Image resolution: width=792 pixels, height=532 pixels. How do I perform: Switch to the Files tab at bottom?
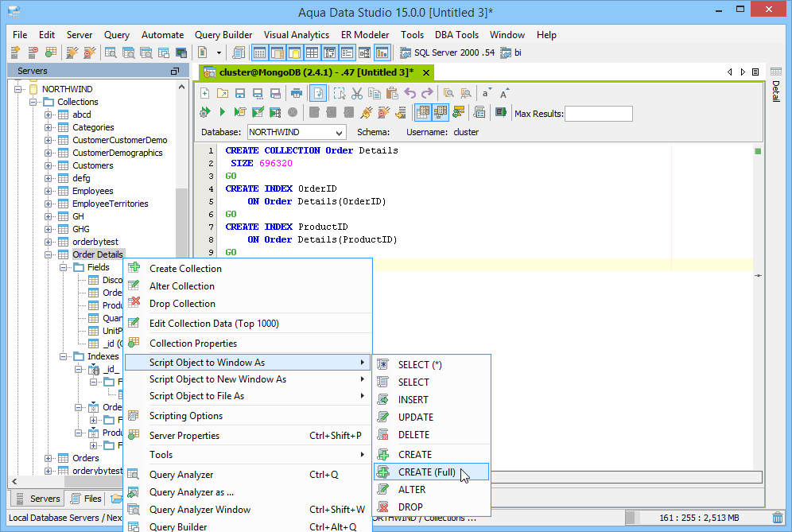[x=86, y=499]
